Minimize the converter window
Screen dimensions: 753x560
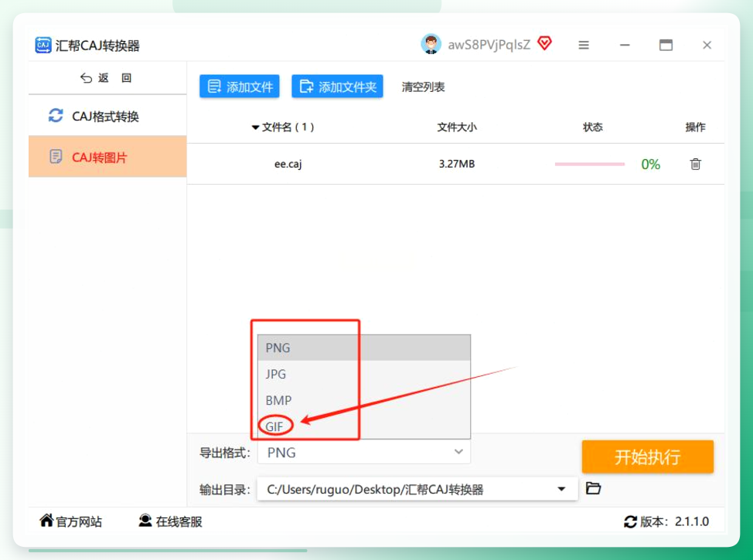click(625, 45)
